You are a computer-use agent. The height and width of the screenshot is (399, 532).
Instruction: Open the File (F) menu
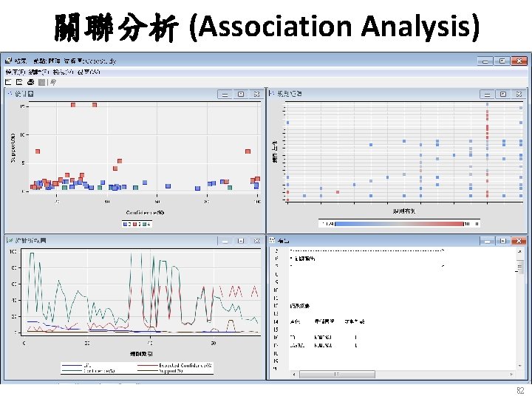click(x=16, y=72)
